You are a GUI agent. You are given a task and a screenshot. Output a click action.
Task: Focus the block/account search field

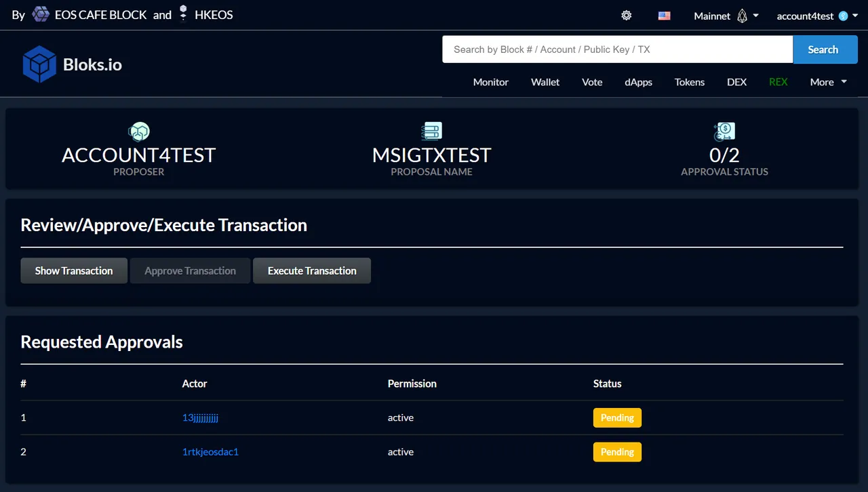(618, 49)
